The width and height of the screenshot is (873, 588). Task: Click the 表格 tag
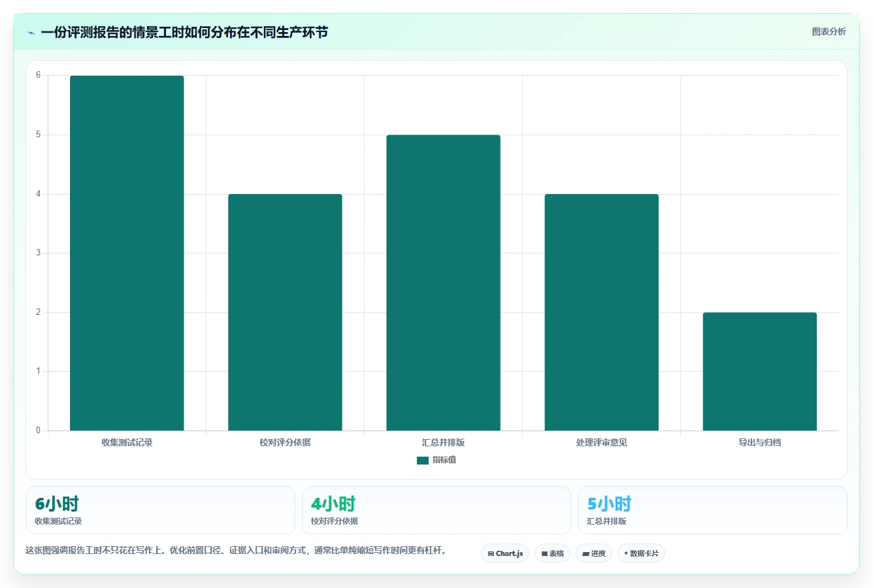(552, 553)
